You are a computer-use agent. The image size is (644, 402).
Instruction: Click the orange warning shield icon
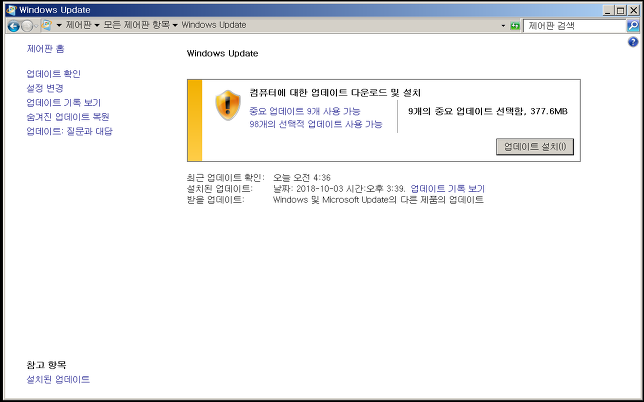(x=228, y=106)
